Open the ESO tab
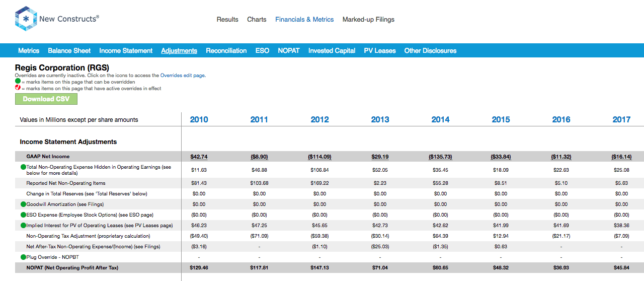 [x=262, y=51]
